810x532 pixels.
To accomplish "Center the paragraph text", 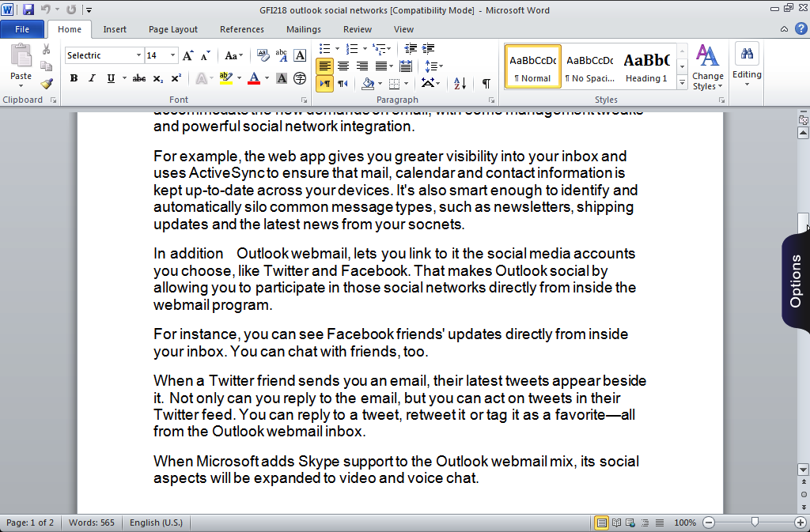I will point(343,66).
